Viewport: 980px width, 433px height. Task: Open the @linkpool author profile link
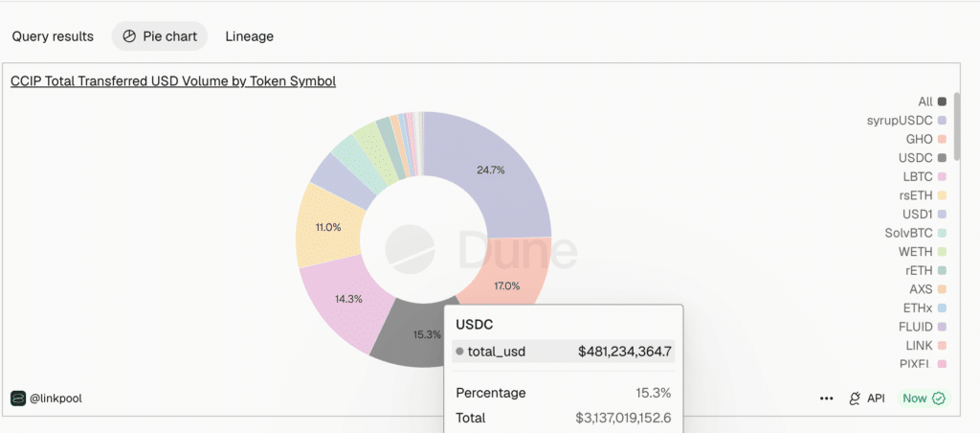click(x=56, y=398)
